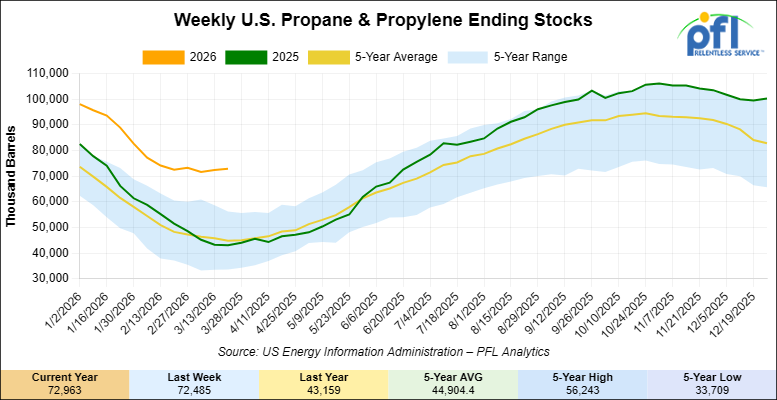Open the 5-Year Low stat box

(x=711, y=383)
